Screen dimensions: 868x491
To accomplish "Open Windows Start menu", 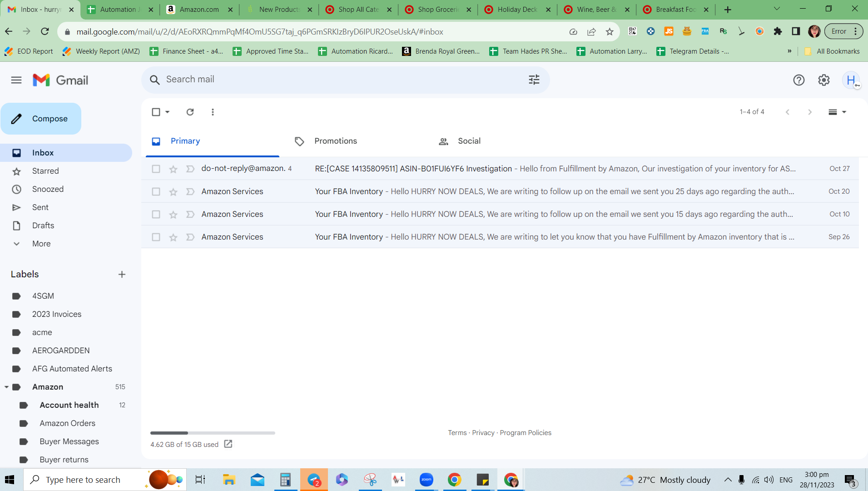I will [x=10, y=480].
